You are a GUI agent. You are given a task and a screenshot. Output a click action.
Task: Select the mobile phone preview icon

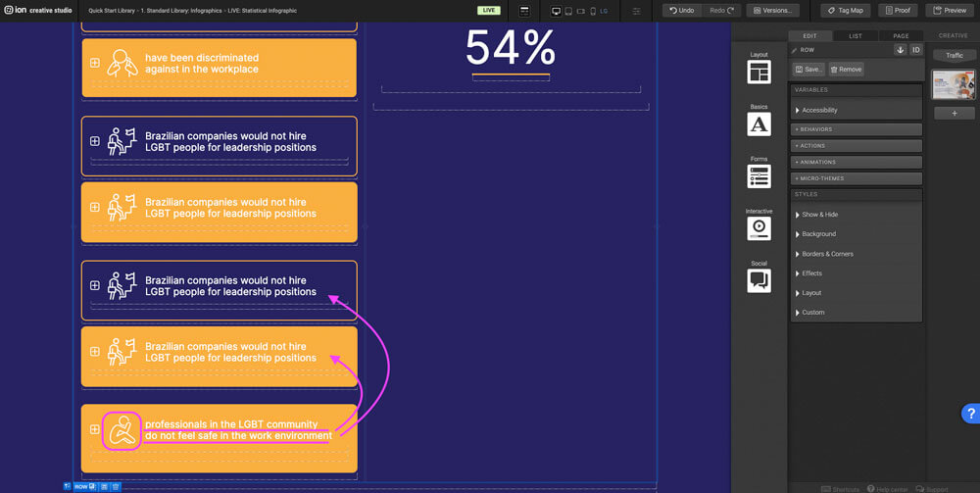tap(592, 11)
